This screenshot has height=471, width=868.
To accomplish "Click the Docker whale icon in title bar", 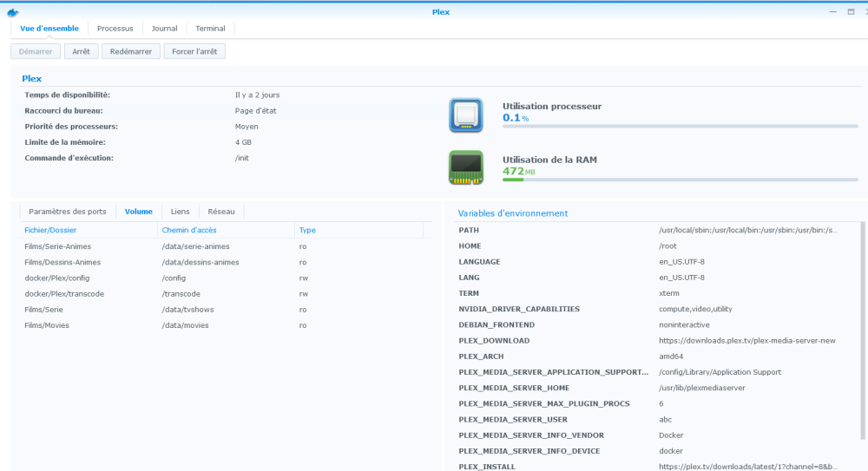I will click(13, 12).
